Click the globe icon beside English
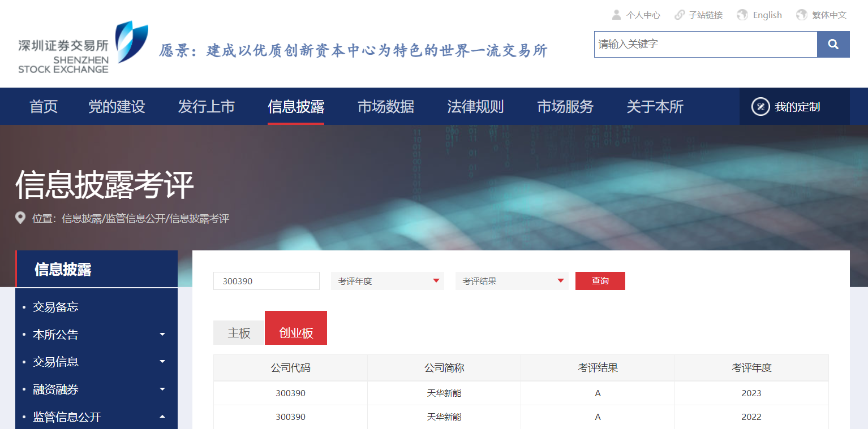This screenshot has width=868, height=429. tap(742, 15)
